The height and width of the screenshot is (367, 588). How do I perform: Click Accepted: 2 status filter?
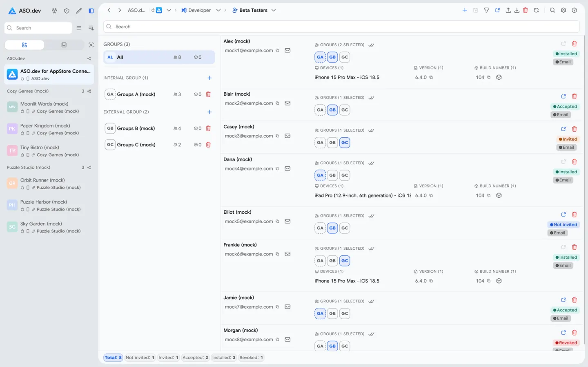195,358
